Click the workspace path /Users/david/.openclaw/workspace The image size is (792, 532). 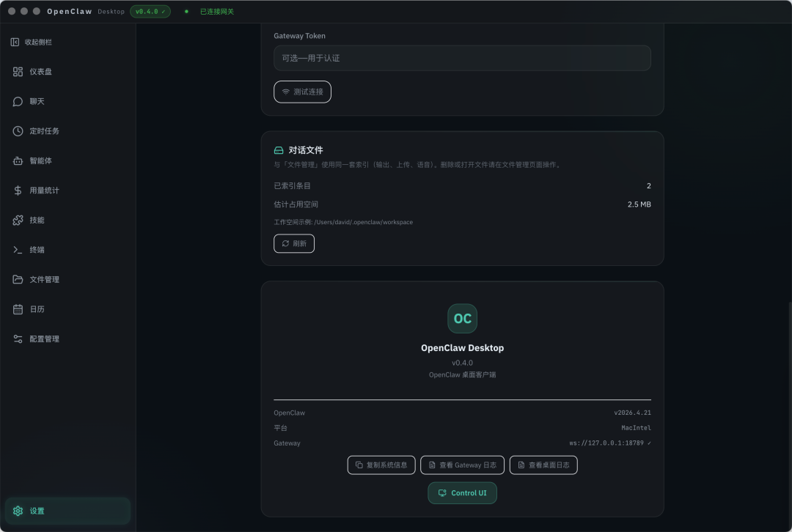[x=364, y=222]
